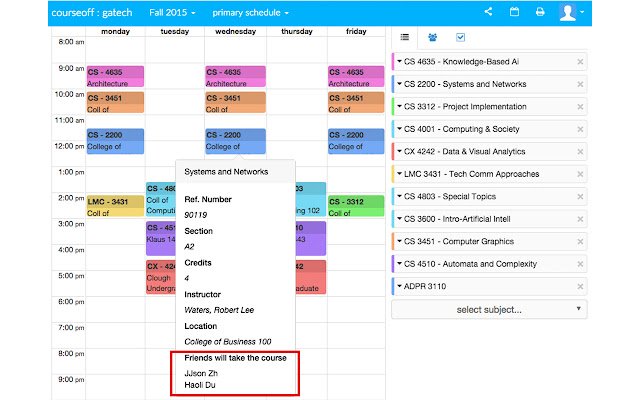Remove CS 3312 with its X icon
The height and width of the screenshot is (400, 640).
[x=580, y=107]
